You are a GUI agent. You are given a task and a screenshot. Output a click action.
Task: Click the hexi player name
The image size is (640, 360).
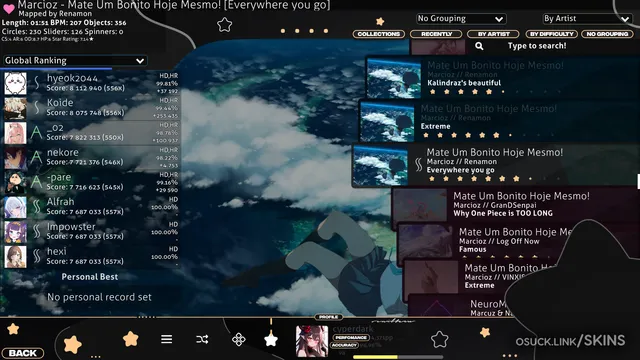[x=56, y=251]
